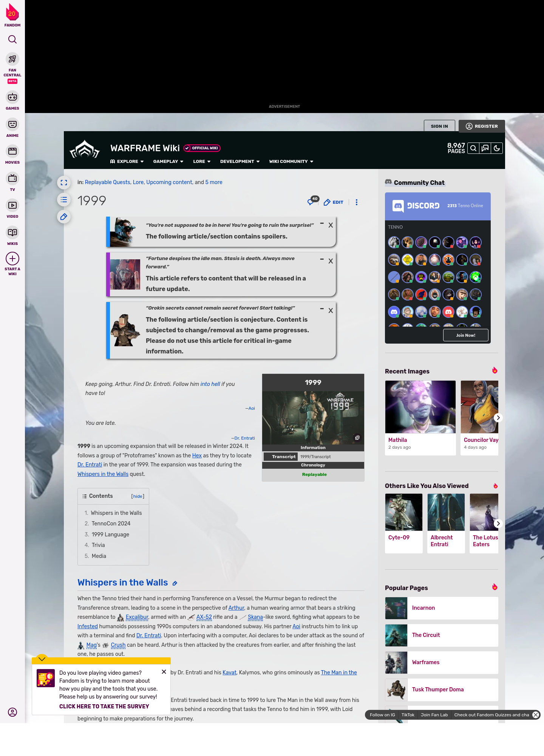Screen dimensions: 544x756
Task: Edit the Whispers in the Walls section
Action: click(x=175, y=583)
